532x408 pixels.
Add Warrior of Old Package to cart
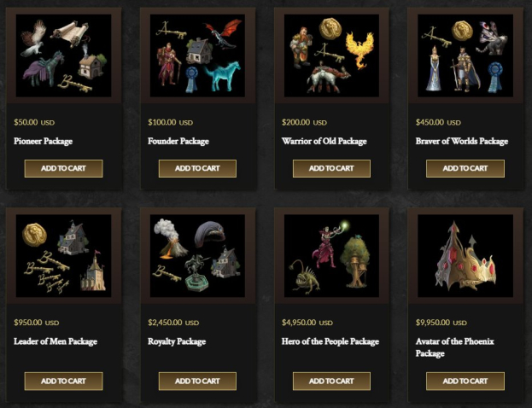point(331,168)
